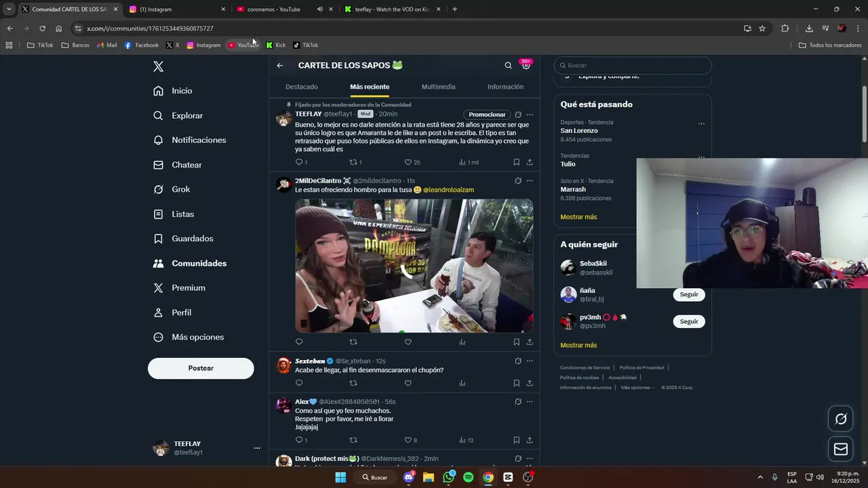Open WhatsApp from the taskbar
868x488 pixels.
tap(448, 477)
